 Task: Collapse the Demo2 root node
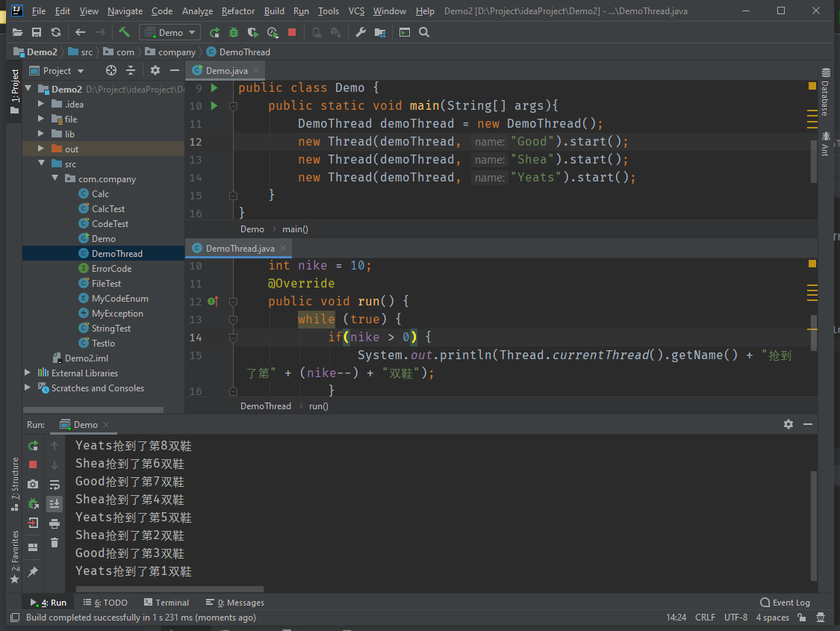(x=28, y=88)
